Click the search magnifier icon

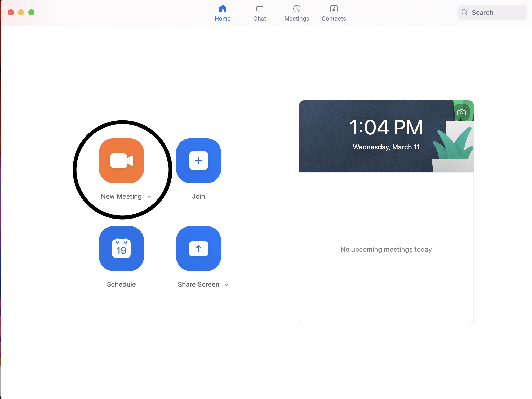pyautogui.click(x=464, y=12)
